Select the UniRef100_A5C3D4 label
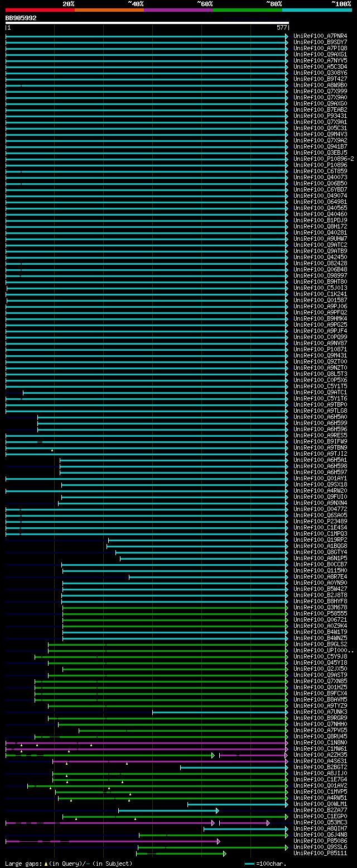This screenshot has width=357, height=868. pyautogui.click(x=320, y=67)
